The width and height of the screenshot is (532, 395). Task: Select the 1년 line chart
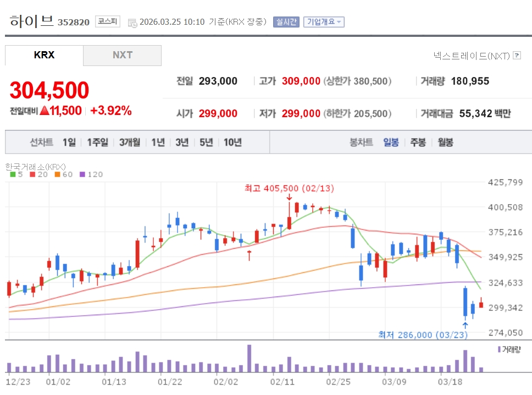coord(158,142)
